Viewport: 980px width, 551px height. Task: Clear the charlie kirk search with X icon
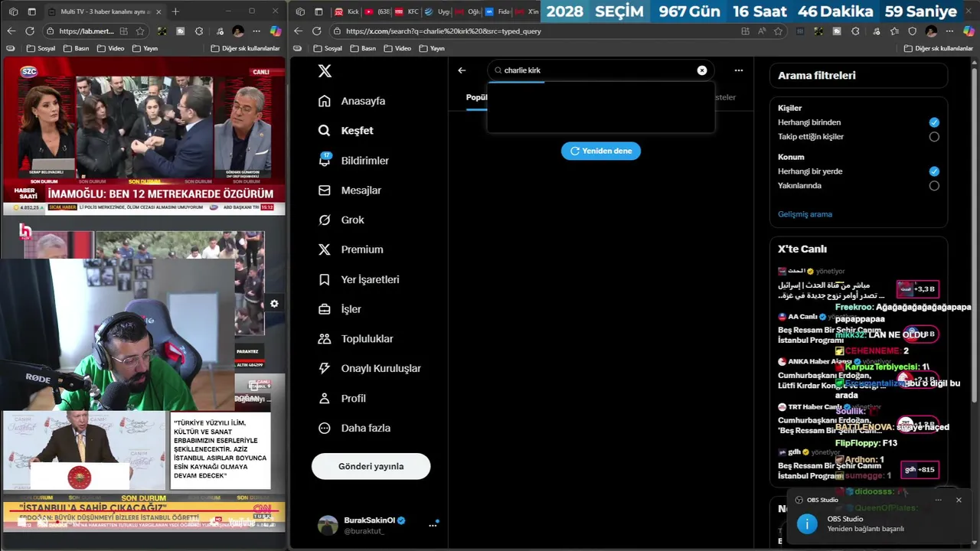click(x=702, y=70)
